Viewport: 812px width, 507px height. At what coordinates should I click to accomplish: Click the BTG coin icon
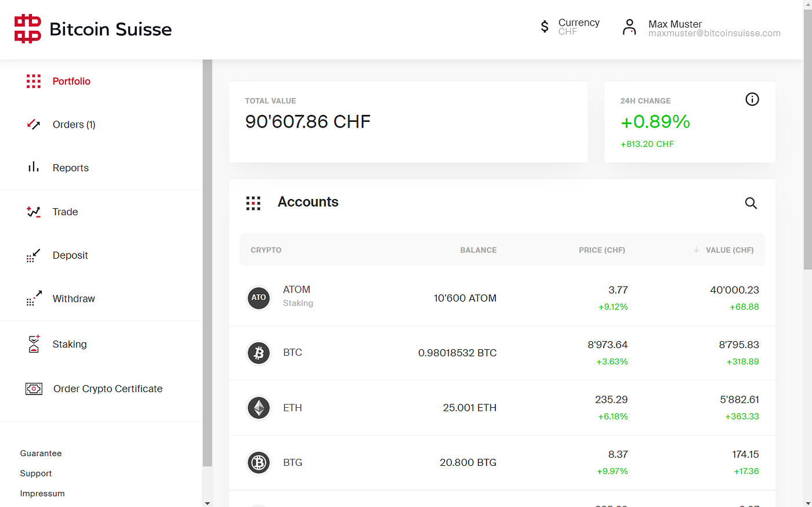pos(259,462)
